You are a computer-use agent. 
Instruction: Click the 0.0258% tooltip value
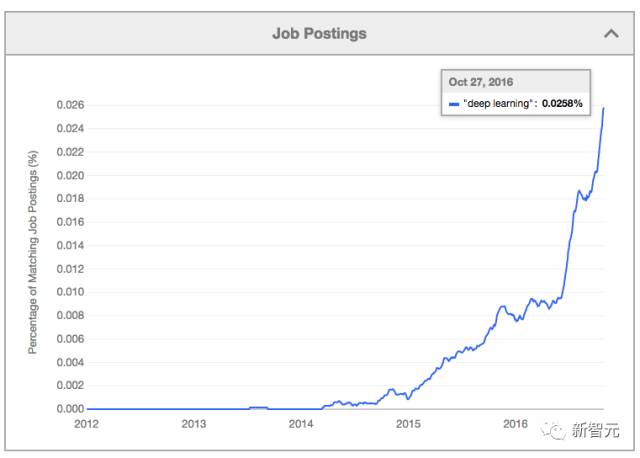pos(563,103)
